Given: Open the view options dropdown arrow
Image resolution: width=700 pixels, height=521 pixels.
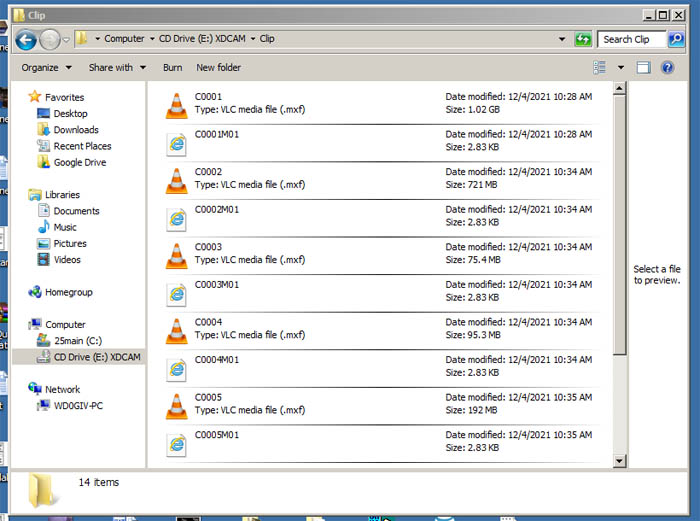Looking at the screenshot, I should (621, 68).
